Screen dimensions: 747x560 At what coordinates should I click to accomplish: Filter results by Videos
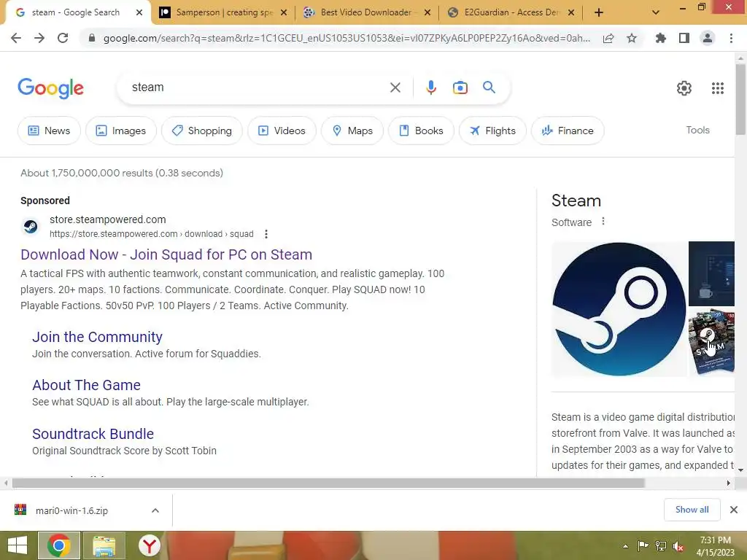click(x=282, y=131)
